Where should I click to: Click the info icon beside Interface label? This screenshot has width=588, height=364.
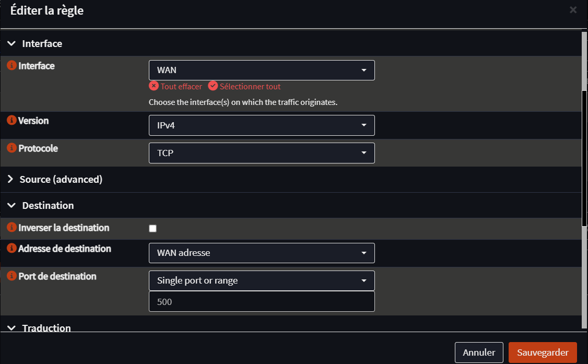point(11,65)
